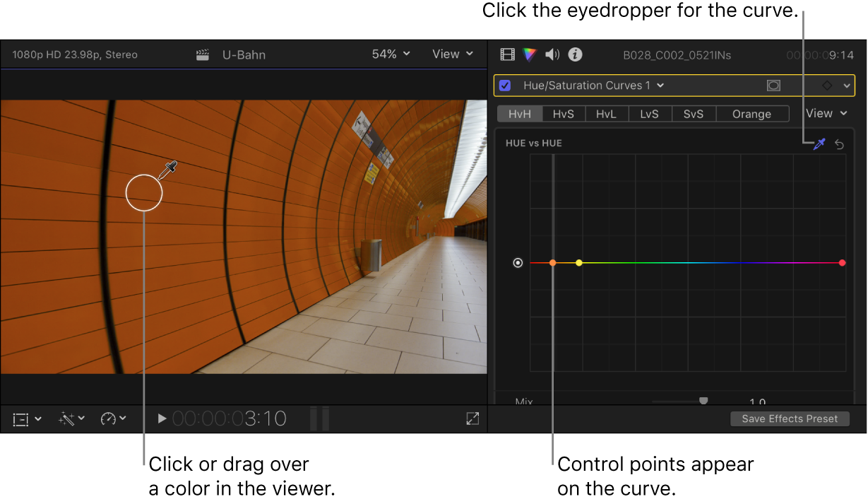Mute the audio with the speaker icon

(x=552, y=54)
